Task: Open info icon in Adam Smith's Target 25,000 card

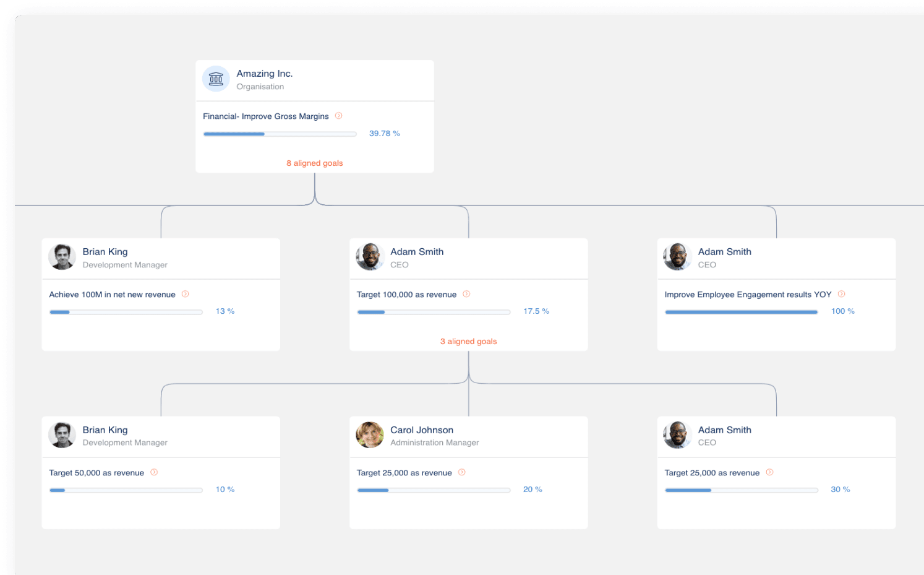Action: [x=769, y=472]
